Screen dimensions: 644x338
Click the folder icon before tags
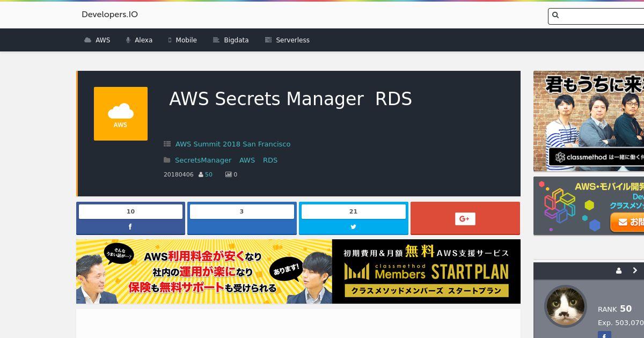167,160
